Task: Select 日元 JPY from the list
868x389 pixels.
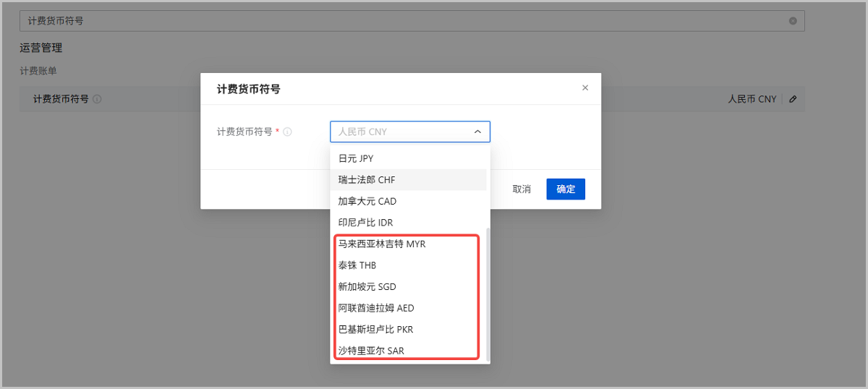Action: pos(356,158)
